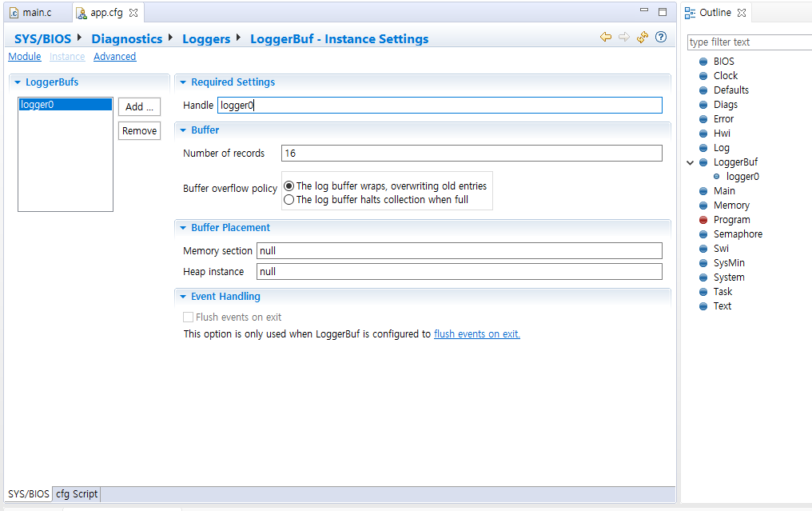
Task: Click the Outline panel icon
Action: pyautogui.click(x=690, y=13)
